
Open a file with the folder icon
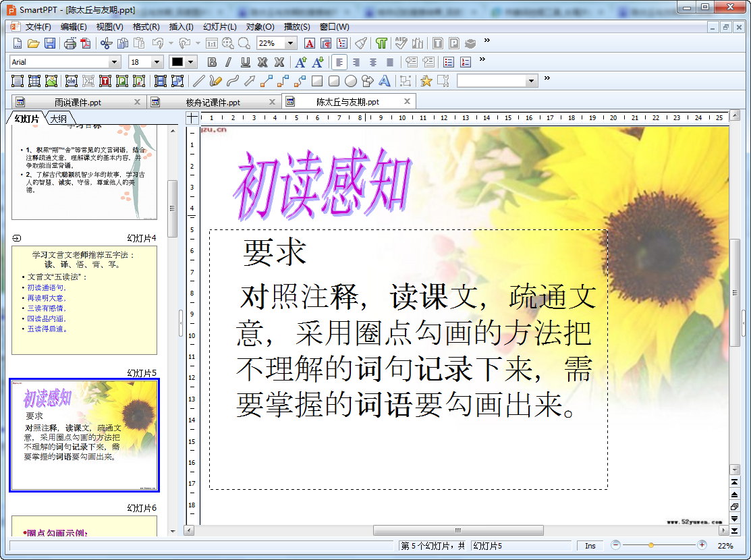[x=33, y=44]
